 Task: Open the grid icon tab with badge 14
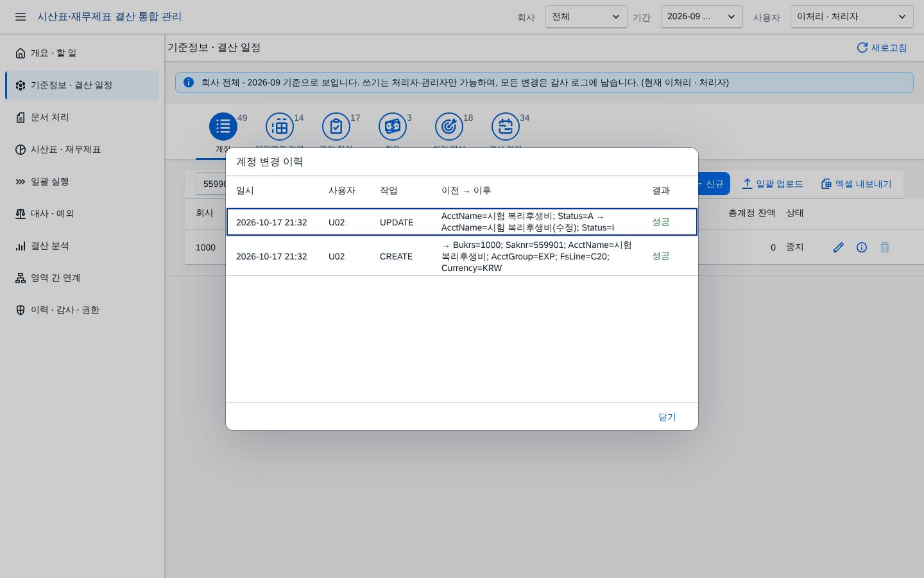pyautogui.click(x=280, y=127)
